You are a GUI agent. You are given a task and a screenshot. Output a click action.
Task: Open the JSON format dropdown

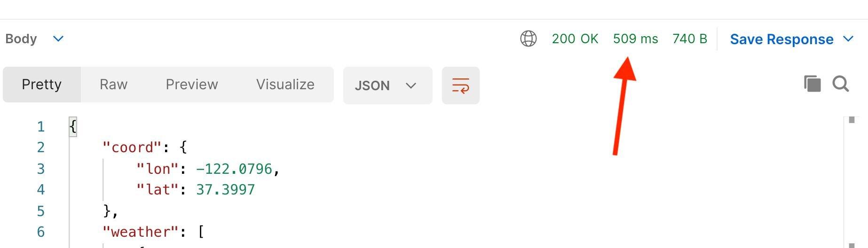[x=387, y=85]
